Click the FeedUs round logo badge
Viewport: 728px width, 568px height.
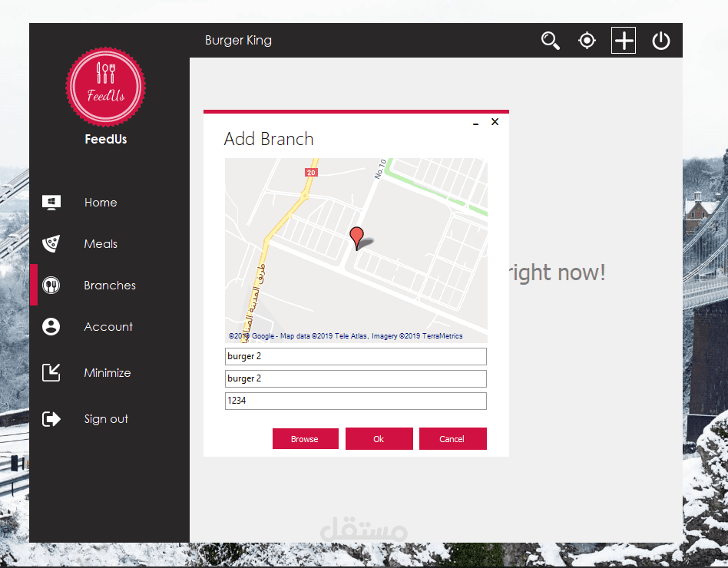click(x=106, y=87)
